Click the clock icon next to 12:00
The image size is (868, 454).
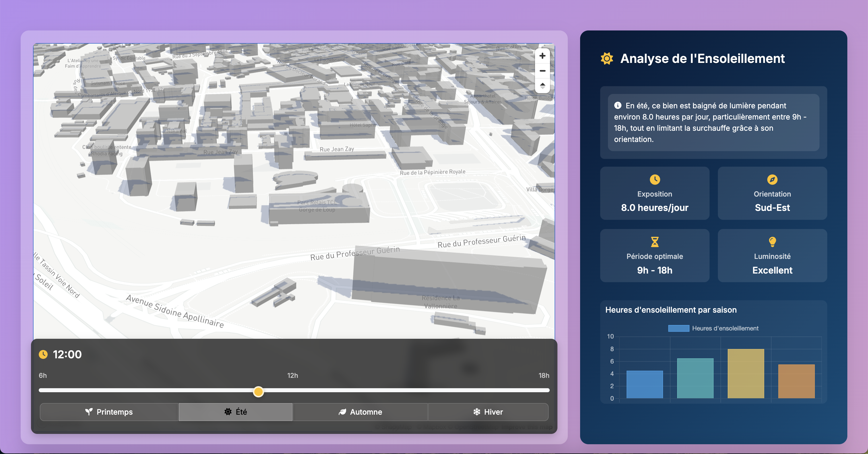click(x=43, y=354)
